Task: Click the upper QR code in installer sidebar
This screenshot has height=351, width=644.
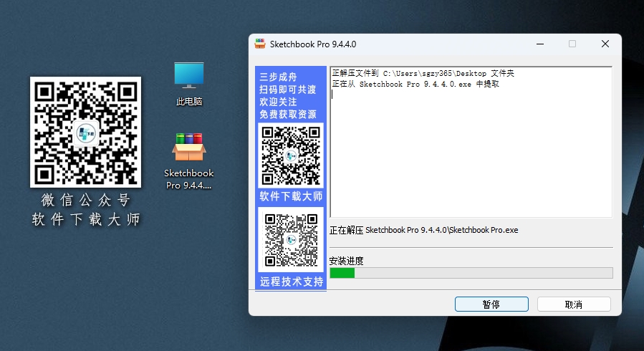Action: click(x=291, y=155)
